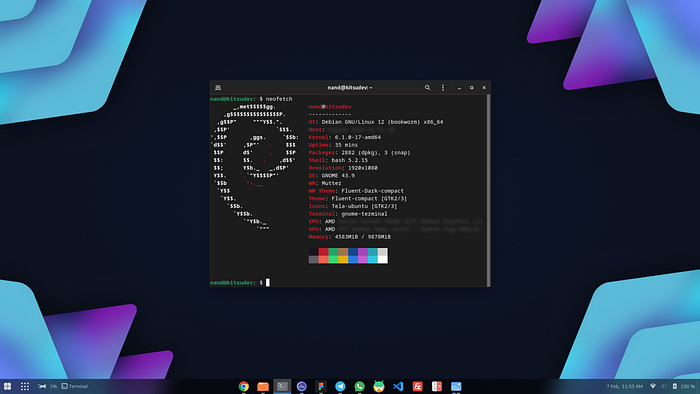Open the start menu grid icon

pos(7,386)
